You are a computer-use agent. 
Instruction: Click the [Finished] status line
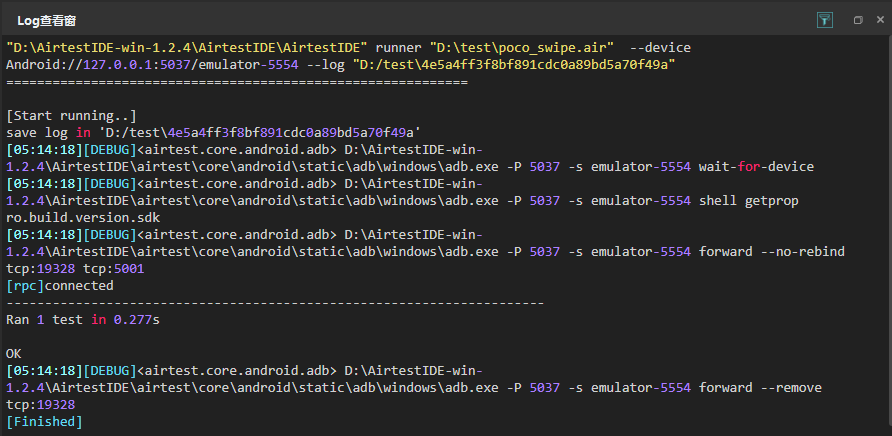pyautogui.click(x=44, y=422)
